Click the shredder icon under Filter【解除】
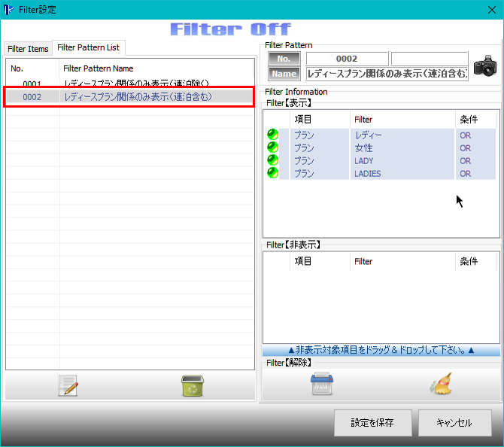The width and height of the screenshot is (504, 447). (x=322, y=384)
